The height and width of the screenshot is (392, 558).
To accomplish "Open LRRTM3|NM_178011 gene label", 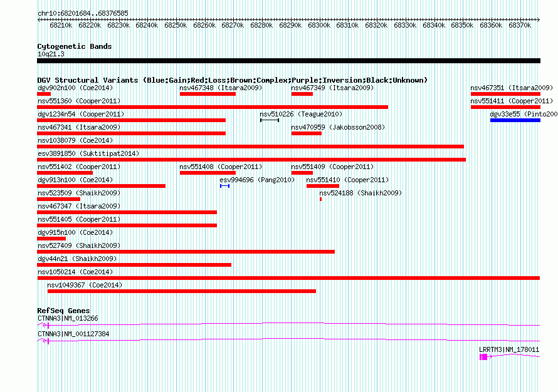I will [x=509, y=349].
